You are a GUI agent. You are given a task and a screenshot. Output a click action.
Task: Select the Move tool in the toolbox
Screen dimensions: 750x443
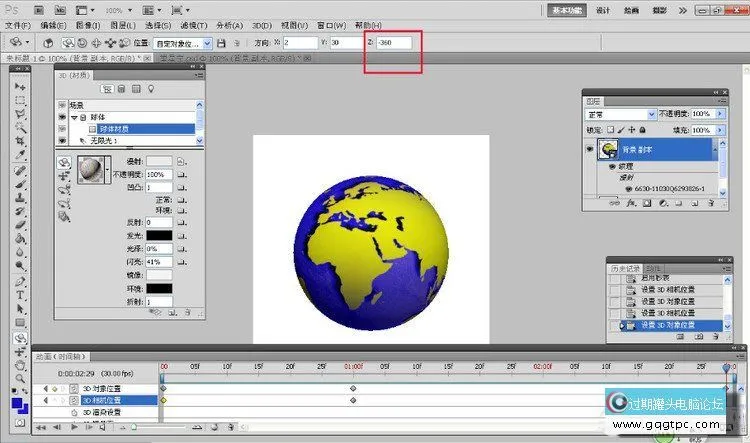20,87
